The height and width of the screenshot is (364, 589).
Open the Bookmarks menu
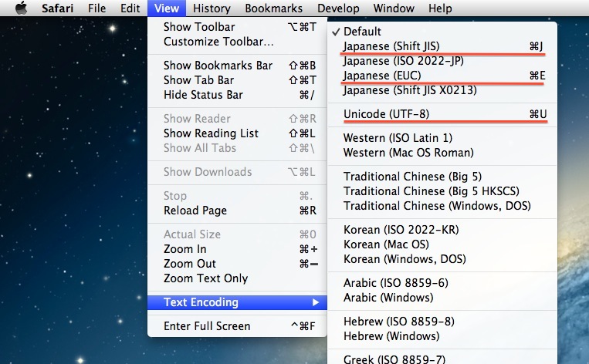tap(273, 8)
